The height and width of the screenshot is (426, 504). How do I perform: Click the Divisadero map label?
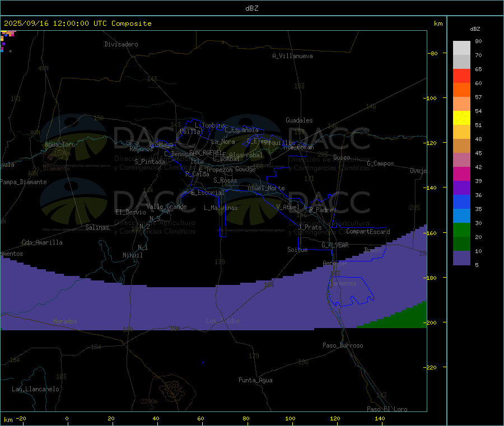[121, 44]
